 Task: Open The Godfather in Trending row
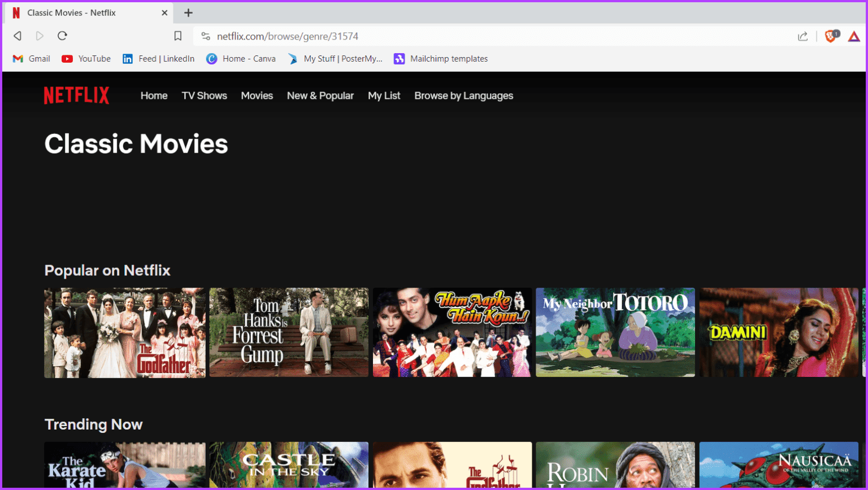click(452, 465)
